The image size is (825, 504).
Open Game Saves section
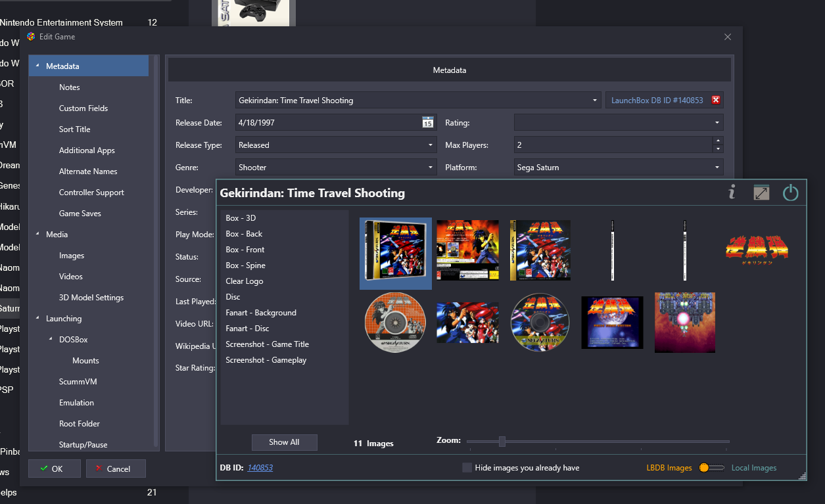point(80,214)
